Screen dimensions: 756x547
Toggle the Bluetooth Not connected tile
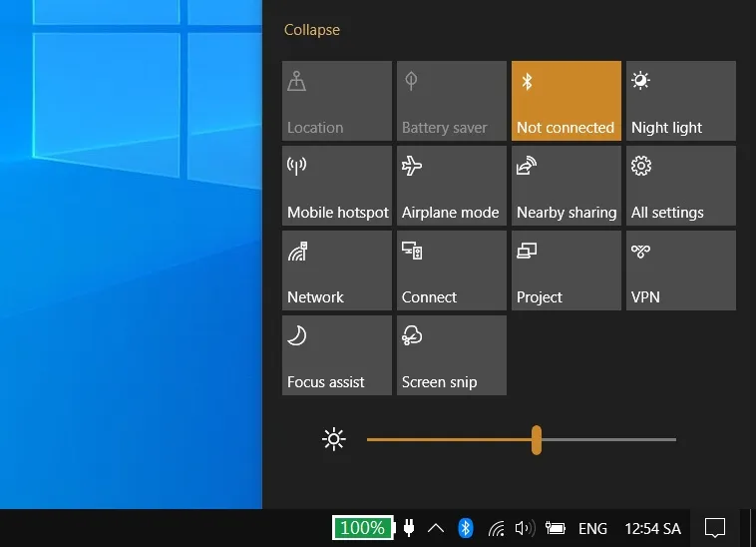point(566,101)
